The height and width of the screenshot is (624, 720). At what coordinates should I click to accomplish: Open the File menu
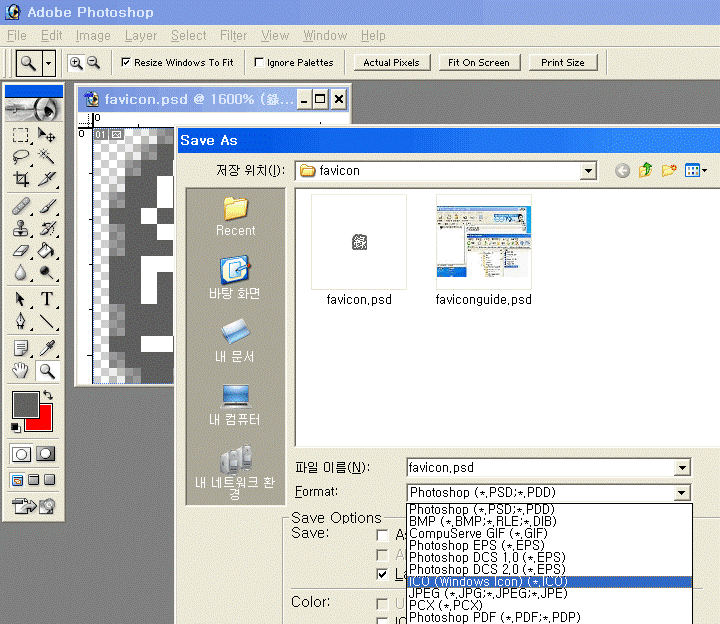coord(17,35)
